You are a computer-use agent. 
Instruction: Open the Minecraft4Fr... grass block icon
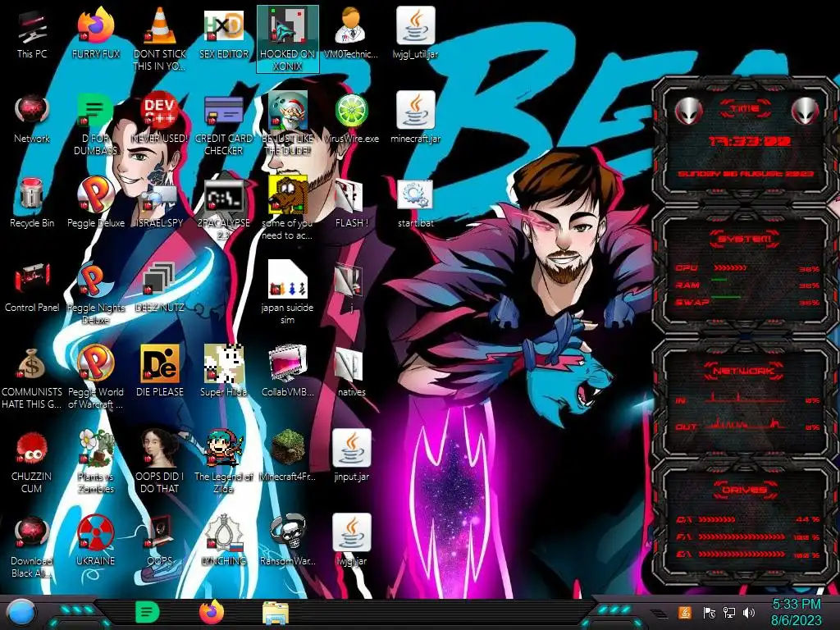tap(288, 455)
